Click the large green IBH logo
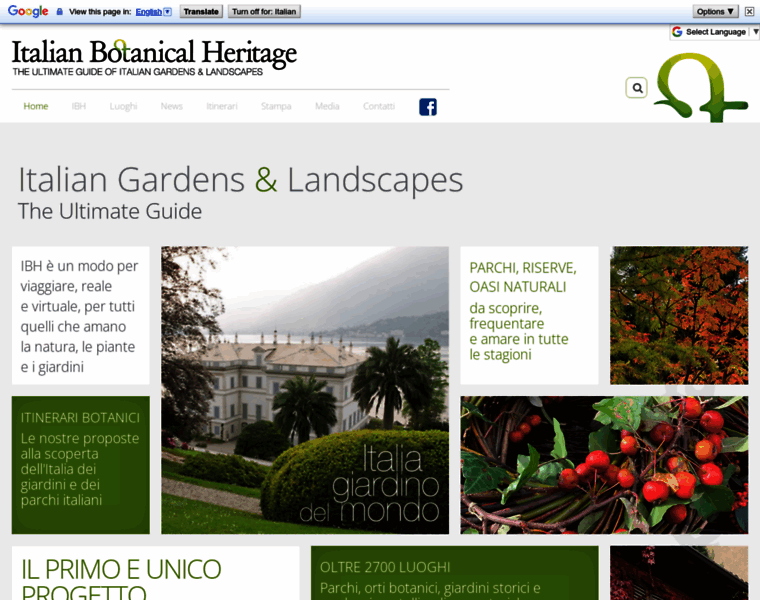The image size is (760, 600). pyautogui.click(x=700, y=87)
